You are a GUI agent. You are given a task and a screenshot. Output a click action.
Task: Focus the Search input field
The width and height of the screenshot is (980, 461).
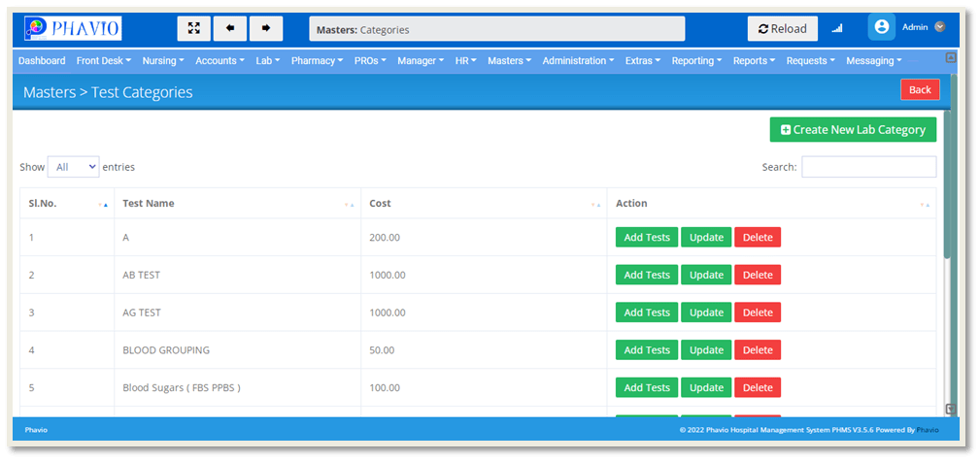click(868, 167)
